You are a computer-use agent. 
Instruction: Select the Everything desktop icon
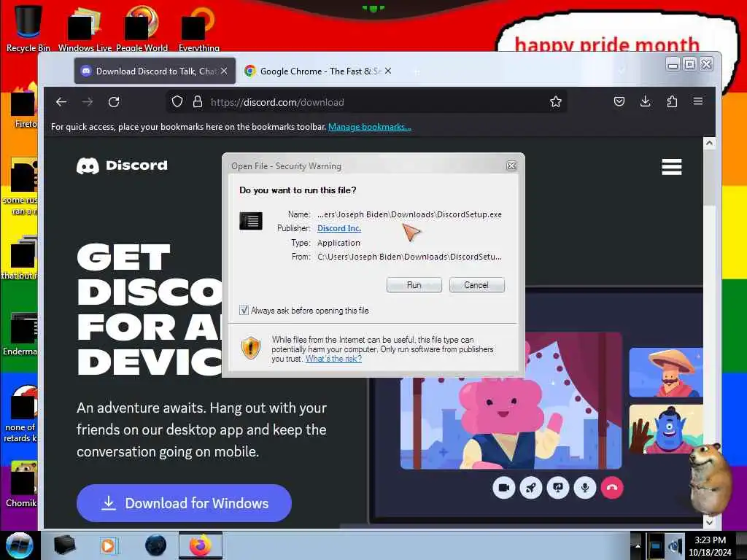click(x=198, y=28)
